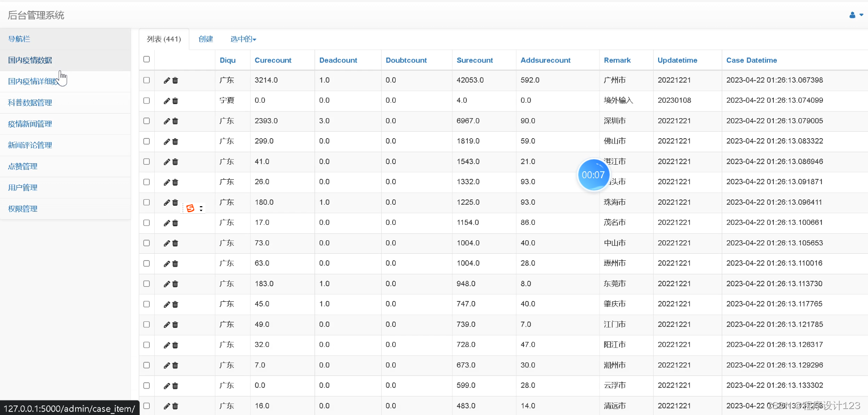Image resolution: width=868 pixels, height=415 pixels.
Task: Click the 后台管理系统 brand title
Action: click(x=36, y=15)
